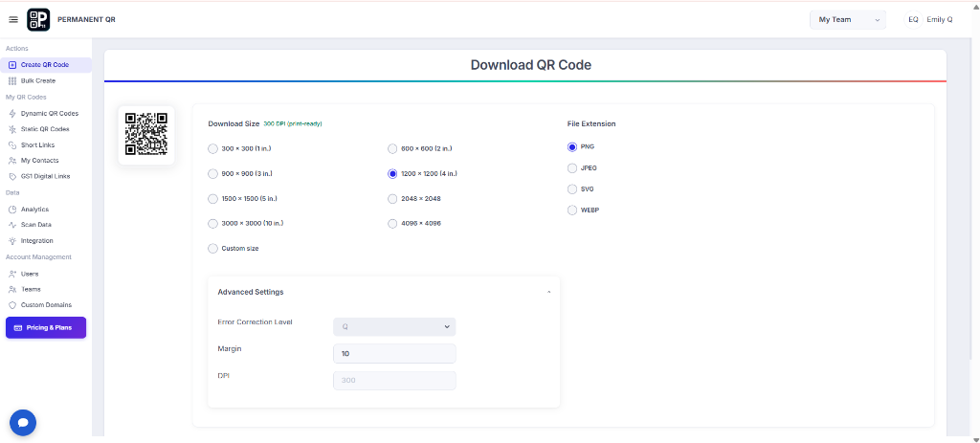Select 900 × 900 (3 in.) size
980x443 pixels.
coord(213,174)
